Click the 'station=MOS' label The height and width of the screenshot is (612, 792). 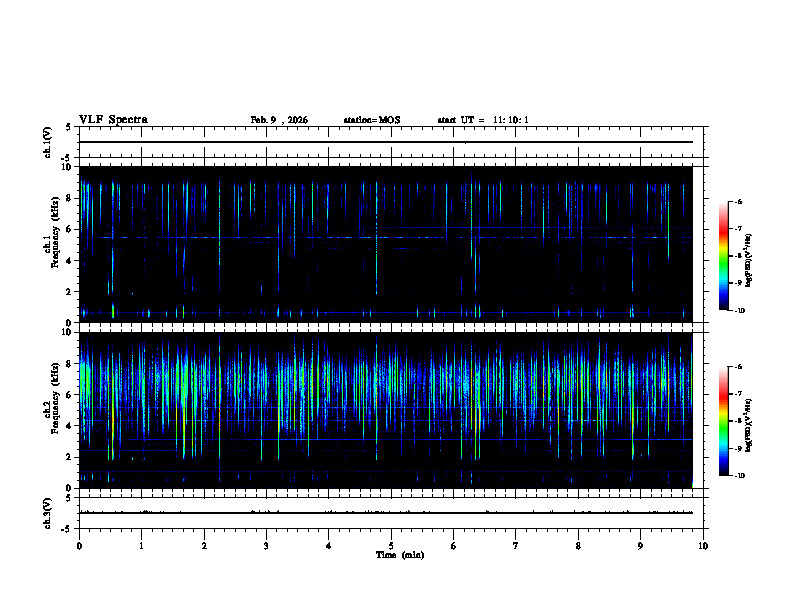pyautogui.click(x=372, y=120)
